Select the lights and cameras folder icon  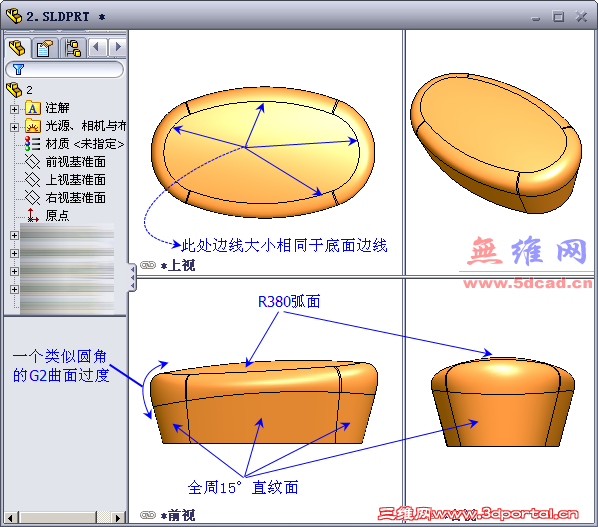pos(33,126)
